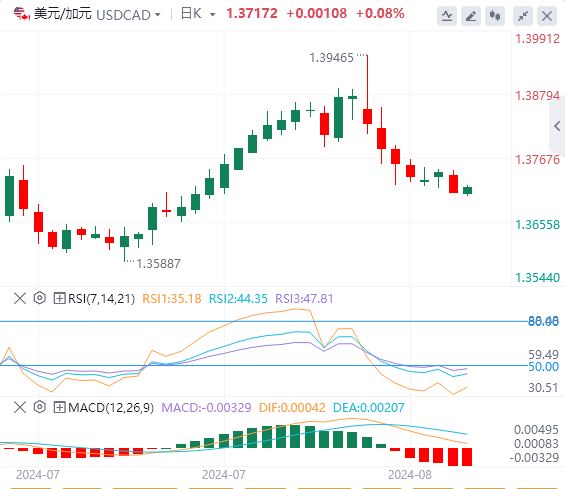Expand the side panel chevron arrow
The height and width of the screenshot is (489, 565).
557,126
